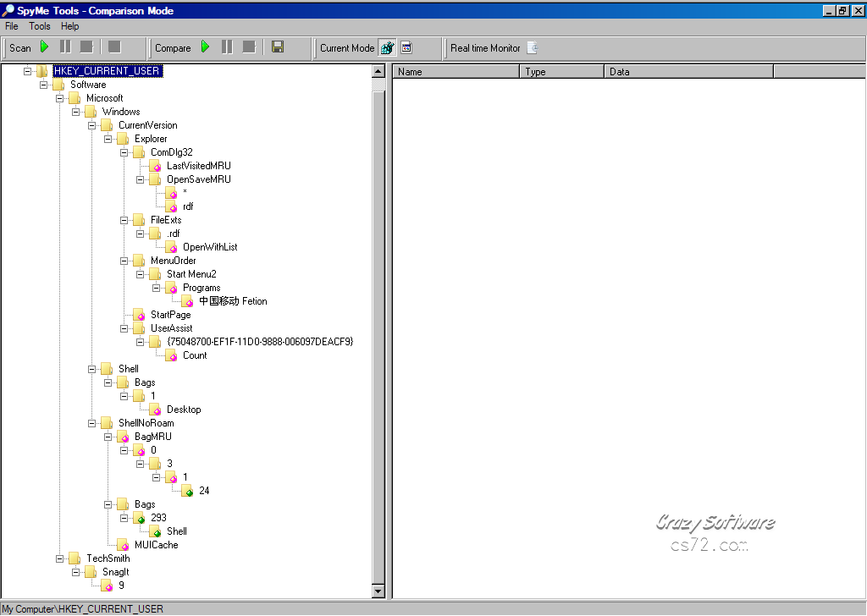
Task: Switch Current Mode to second view icon
Action: (406, 47)
